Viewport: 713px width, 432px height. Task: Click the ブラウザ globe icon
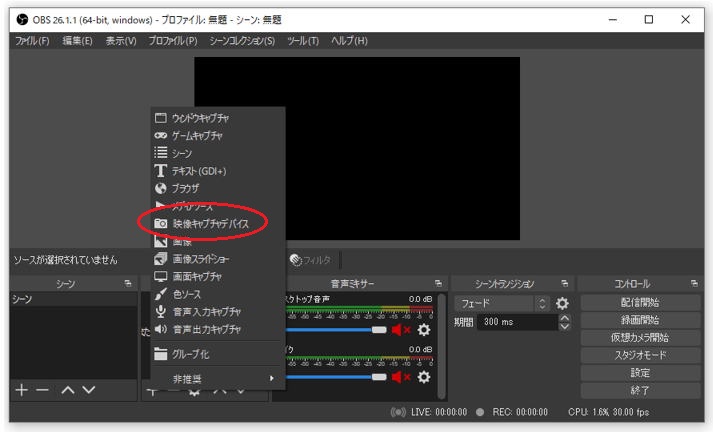click(x=161, y=188)
